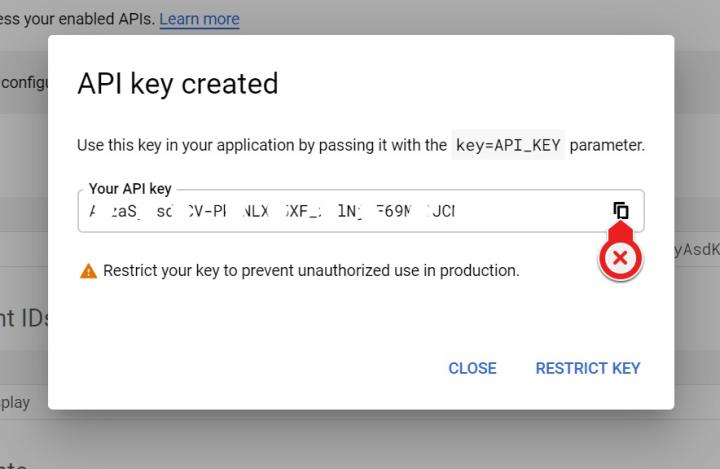720x469 pixels.
Task: Click the "Your API key" field label
Action: click(x=130, y=189)
